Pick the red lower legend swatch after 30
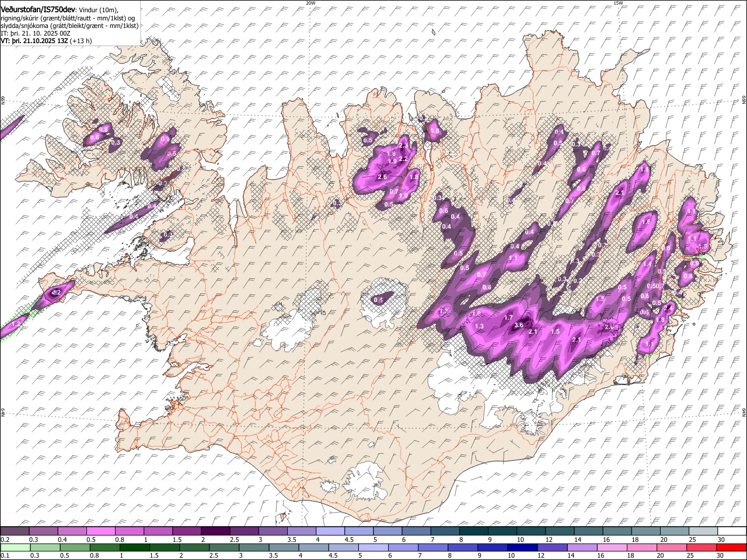The width and height of the screenshot is (747, 560). tap(732, 547)
